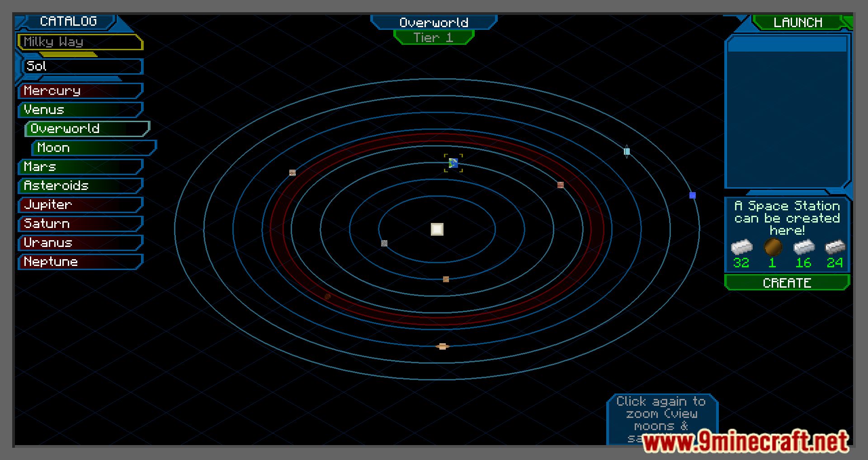Choose Uranus from the catalog list
Image resolution: width=868 pixels, height=460 pixels.
(x=80, y=243)
